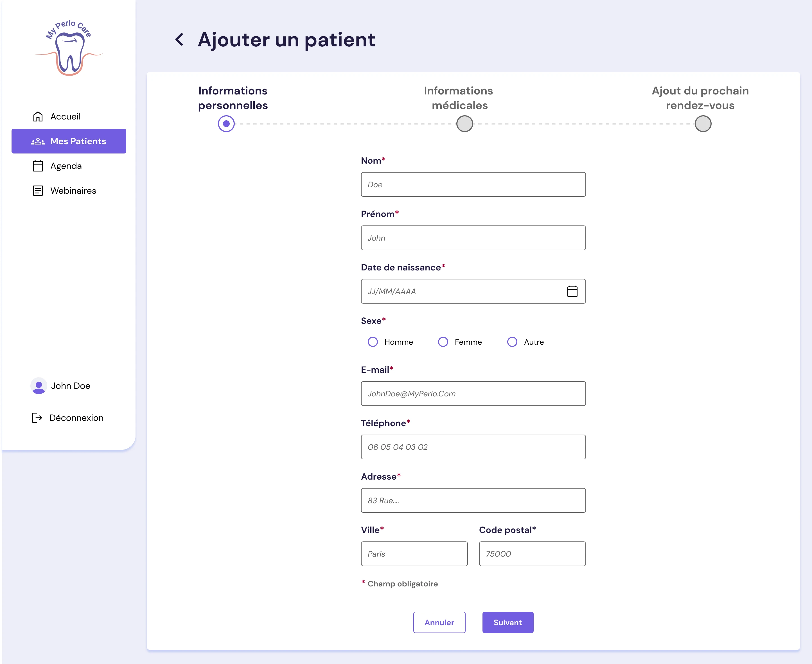Choose the Autre sex option
The width and height of the screenshot is (812, 664).
pos(512,342)
